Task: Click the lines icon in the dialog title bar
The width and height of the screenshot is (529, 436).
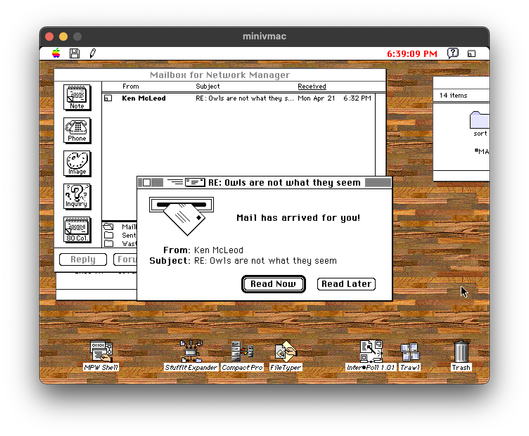Action: [175, 183]
